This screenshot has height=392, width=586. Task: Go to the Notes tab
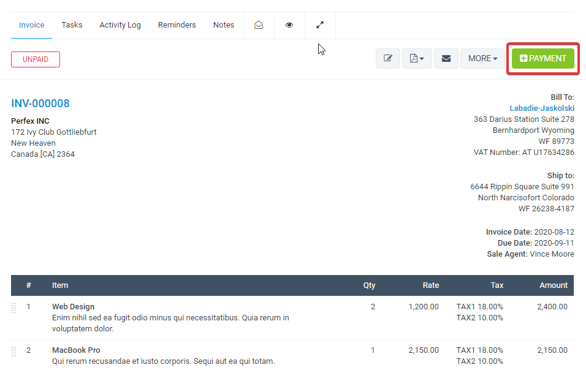click(224, 25)
